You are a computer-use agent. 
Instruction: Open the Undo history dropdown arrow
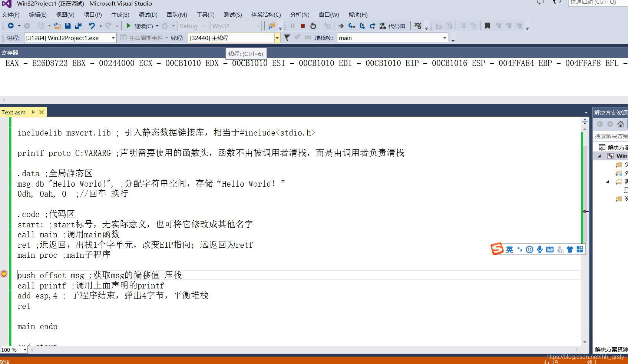point(100,26)
